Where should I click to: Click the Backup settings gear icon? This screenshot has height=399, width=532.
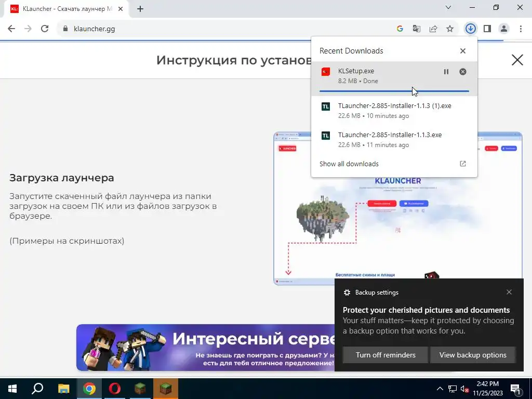(x=347, y=292)
